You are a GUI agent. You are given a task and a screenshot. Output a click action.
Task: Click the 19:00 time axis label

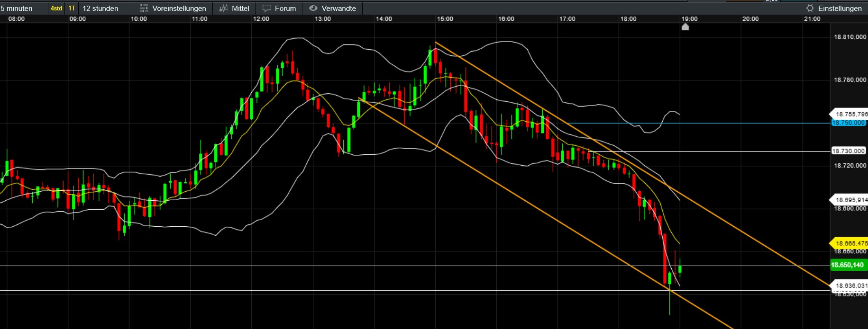tap(690, 19)
